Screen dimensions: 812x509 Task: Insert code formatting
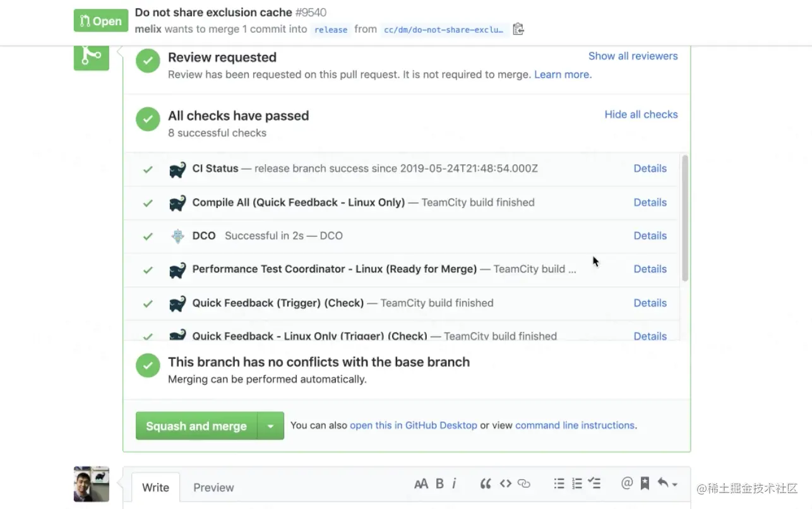pos(505,484)
